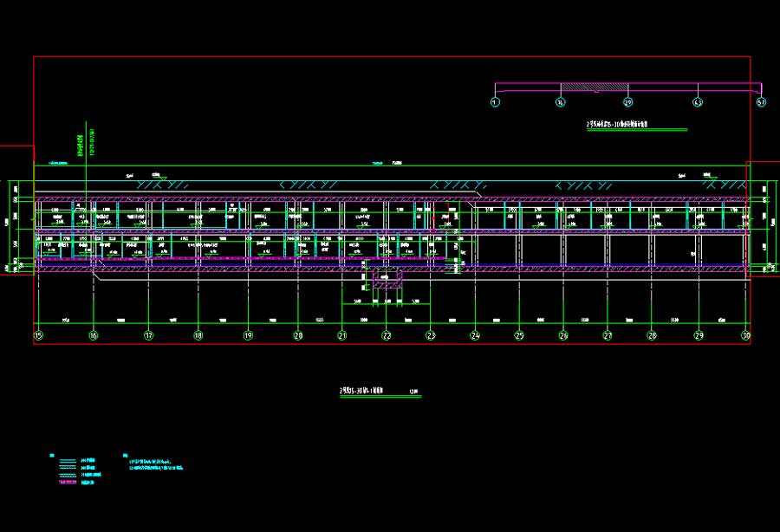Click the section drawing title below the grid
Viewport: 780px width, 532px height.
coord(367,392)
